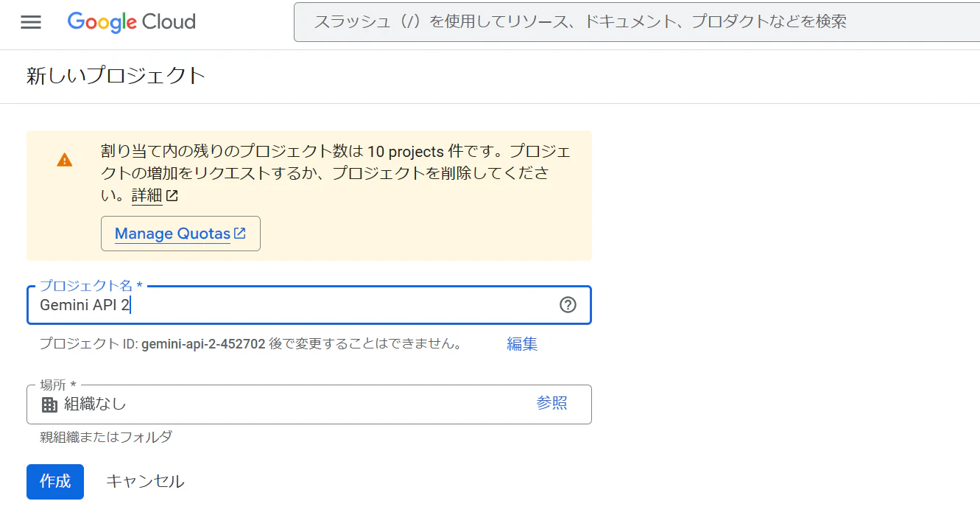Click the project name input field
Image resolution: width=980 pixels, height=529 pixels.
point(309,305)
